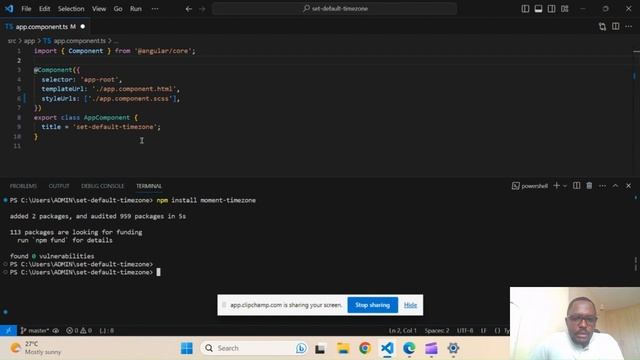
Task: Open Task View on the taskbar
Action: [x=320, y=348]
